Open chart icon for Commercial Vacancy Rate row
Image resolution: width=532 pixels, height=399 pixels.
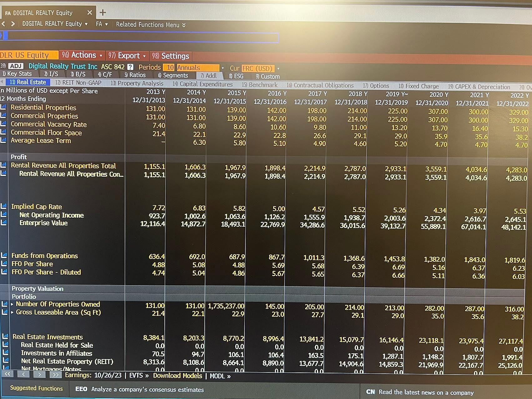[x=3, y=124]
